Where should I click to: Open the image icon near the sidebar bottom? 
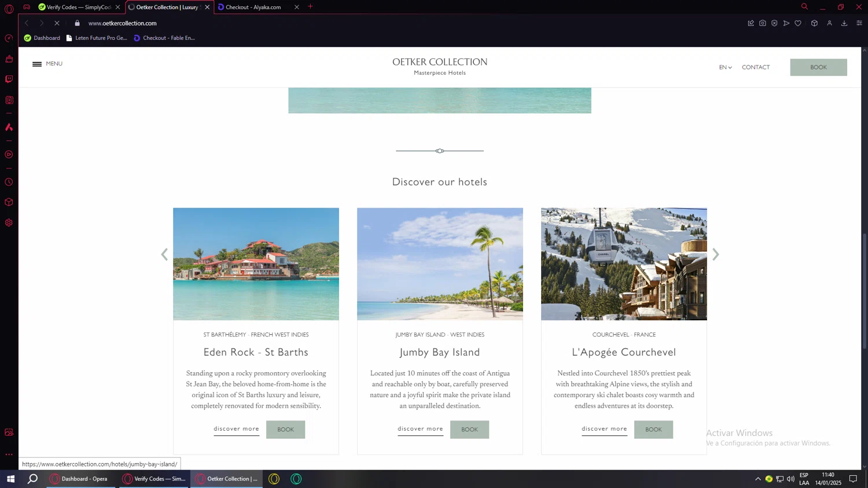pyautogui.click(x=9, y=432)
